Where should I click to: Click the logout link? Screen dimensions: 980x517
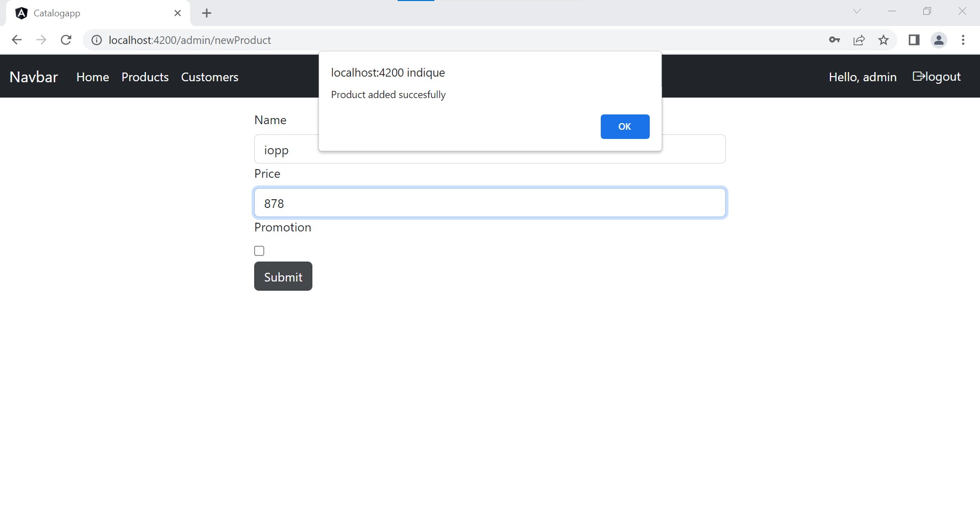click(937, 77)
